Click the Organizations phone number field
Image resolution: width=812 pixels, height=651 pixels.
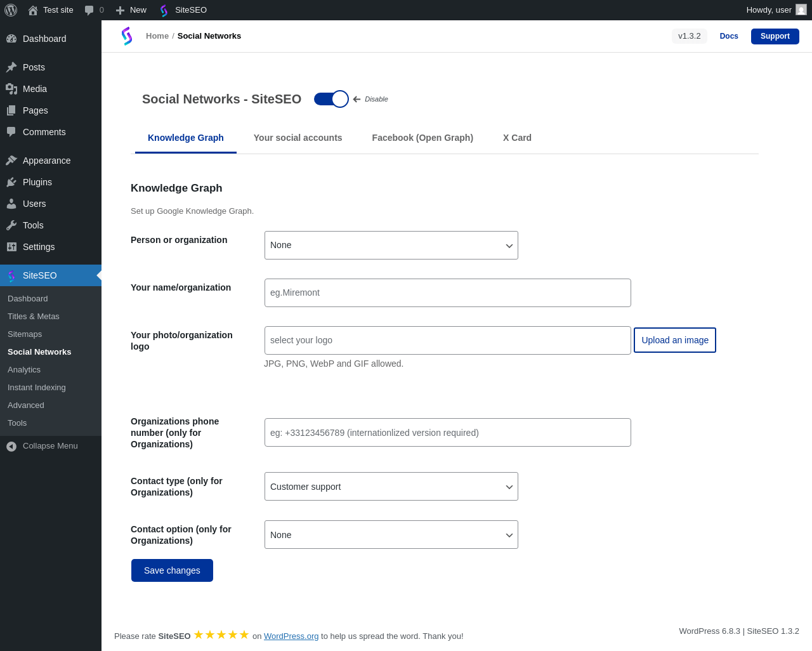pyautogui.click(x=447, y=433)
